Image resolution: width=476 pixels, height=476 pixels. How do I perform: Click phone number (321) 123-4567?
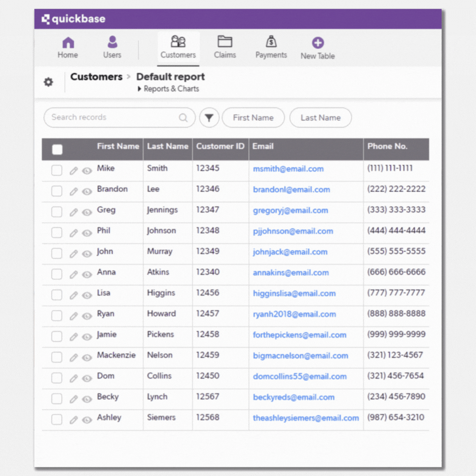pos(395,355)
